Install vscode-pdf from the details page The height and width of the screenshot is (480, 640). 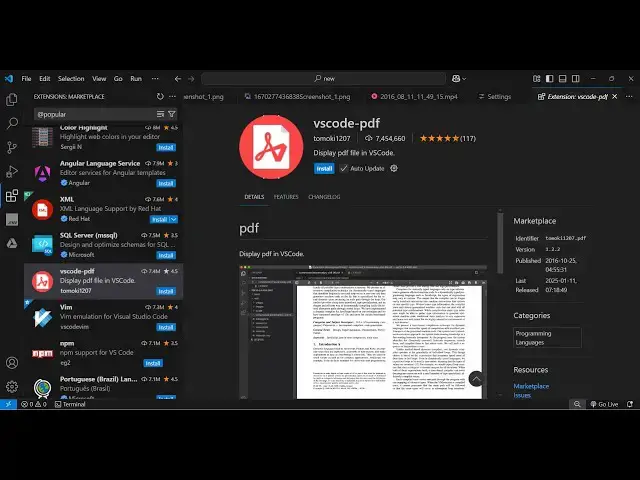pos(324,169)
